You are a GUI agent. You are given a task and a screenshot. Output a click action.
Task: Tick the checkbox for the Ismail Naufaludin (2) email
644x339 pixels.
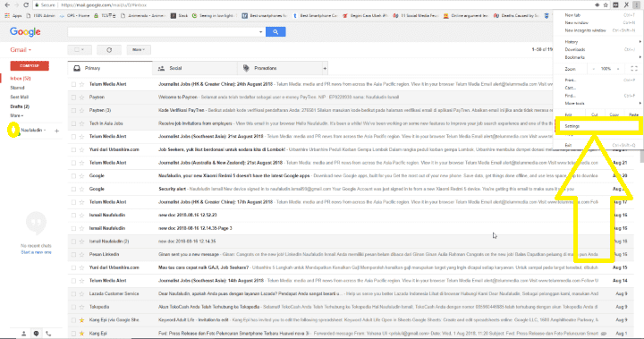pyautogui.click(x=73, y=242)
